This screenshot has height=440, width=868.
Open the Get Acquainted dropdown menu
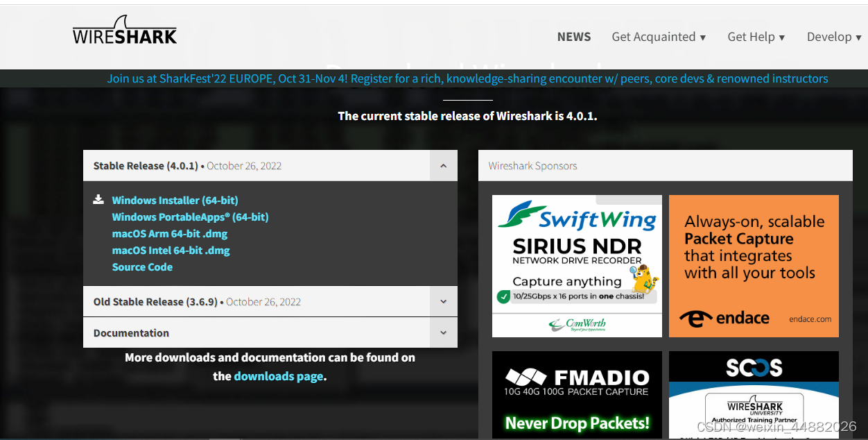[659, 37]
